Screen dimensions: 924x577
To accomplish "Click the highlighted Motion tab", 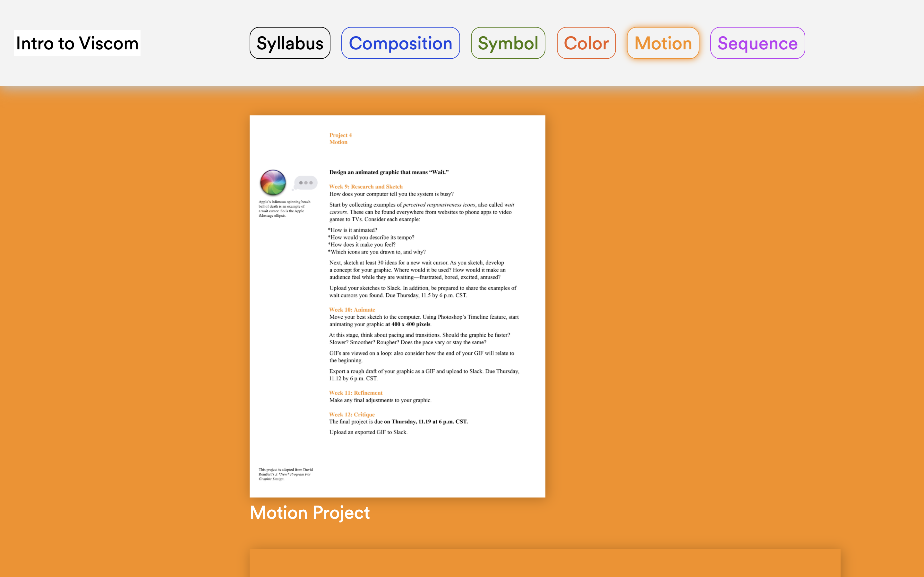I will click(x=663, y=43).
